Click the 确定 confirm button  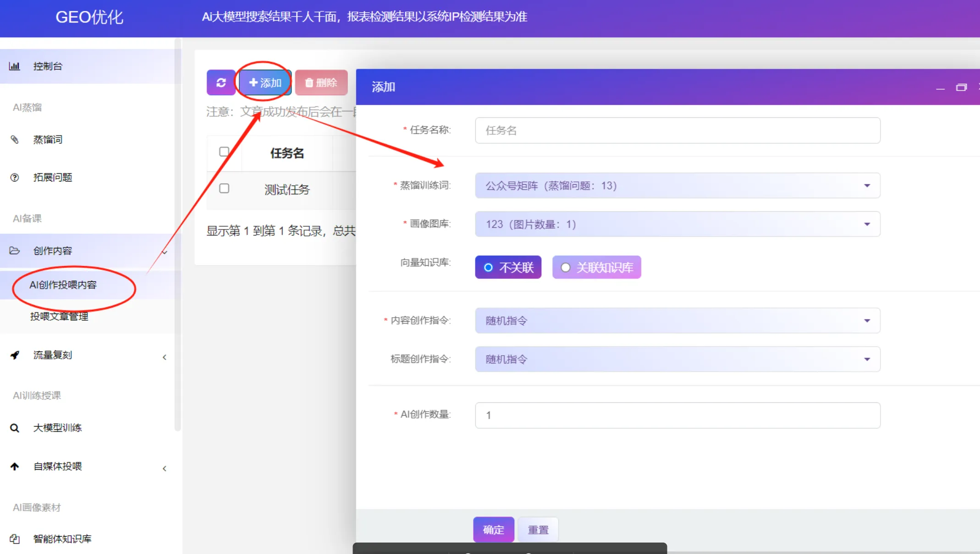click(493, 530)
